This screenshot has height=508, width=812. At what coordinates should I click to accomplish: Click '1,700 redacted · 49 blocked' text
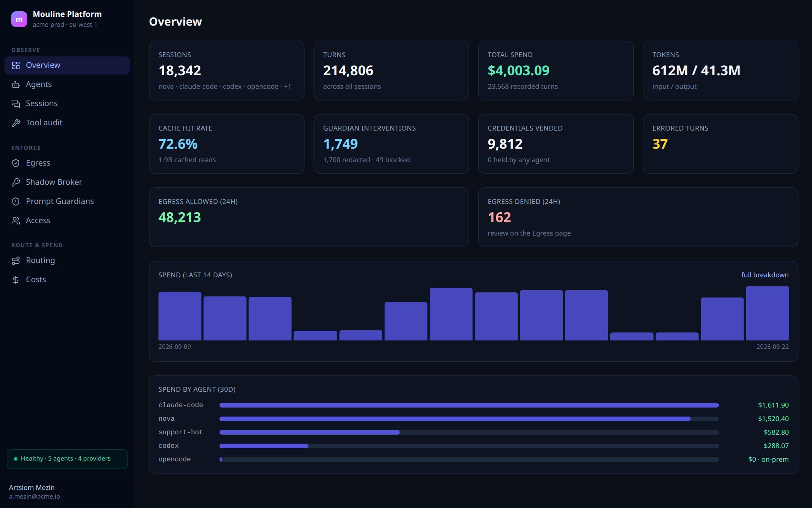click(366, 160)
